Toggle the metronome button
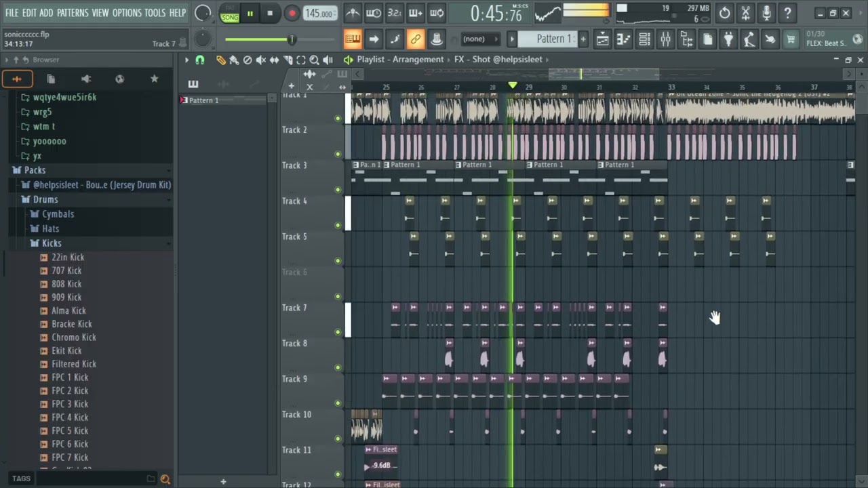 click(353, 13)
